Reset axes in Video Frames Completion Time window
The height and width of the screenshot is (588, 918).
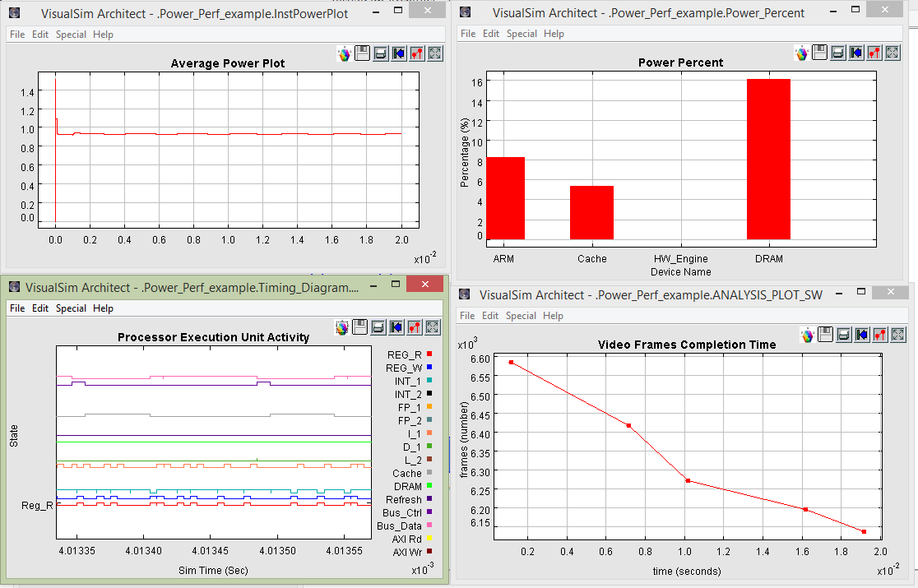[862, 335]
